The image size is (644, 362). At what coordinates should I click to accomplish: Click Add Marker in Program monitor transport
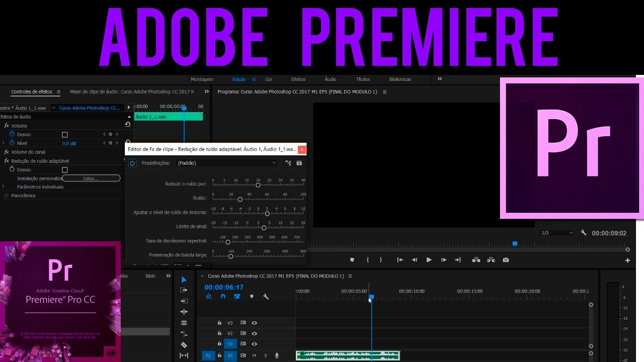(352, 260)
